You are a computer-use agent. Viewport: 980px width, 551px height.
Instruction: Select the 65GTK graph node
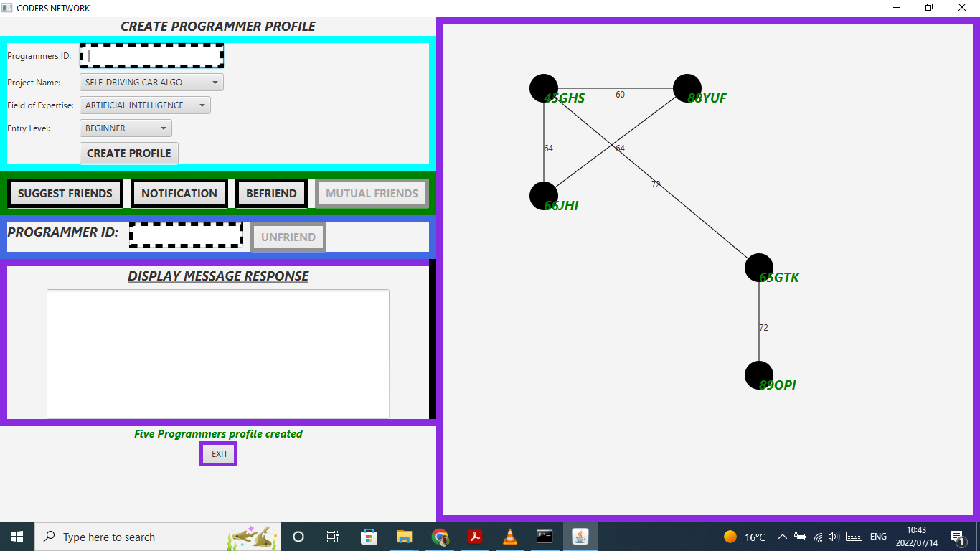point(759,268)
